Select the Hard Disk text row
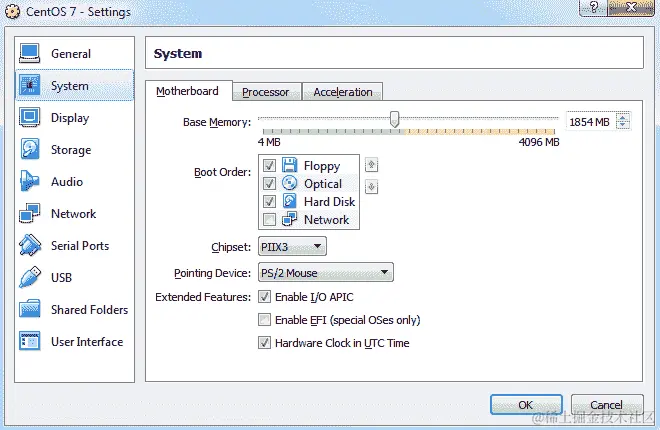The image size is (660, 430). tap(330, 202)
